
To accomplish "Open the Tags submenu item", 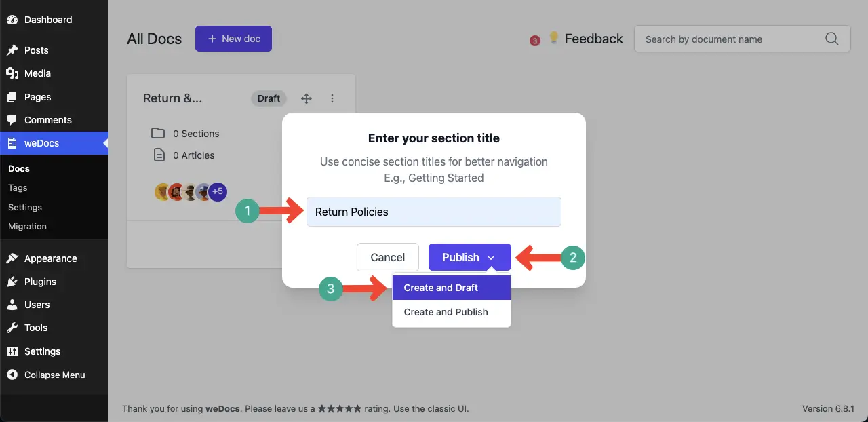I will tap(18, 188).
